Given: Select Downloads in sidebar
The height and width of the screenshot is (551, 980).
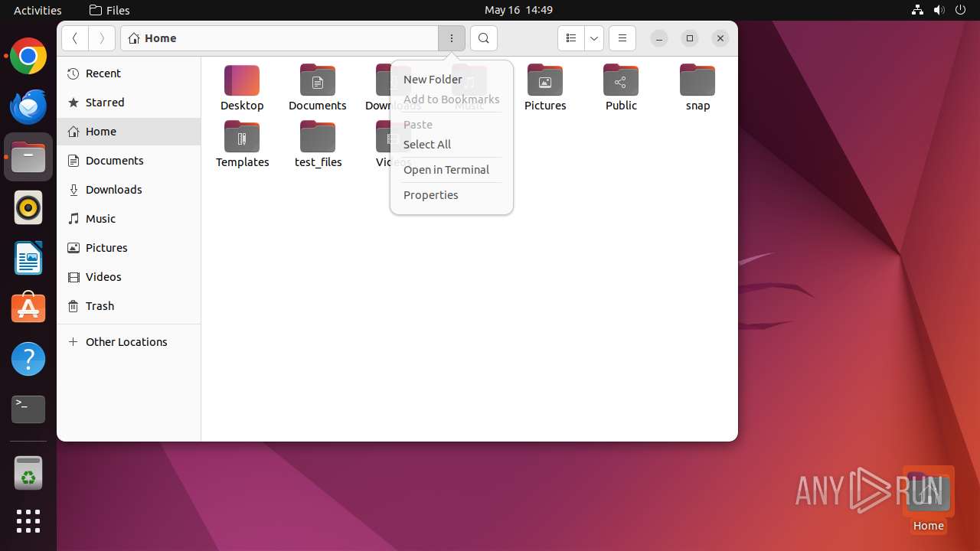Looking at the screenshot, I should click(x=129, y=190).
